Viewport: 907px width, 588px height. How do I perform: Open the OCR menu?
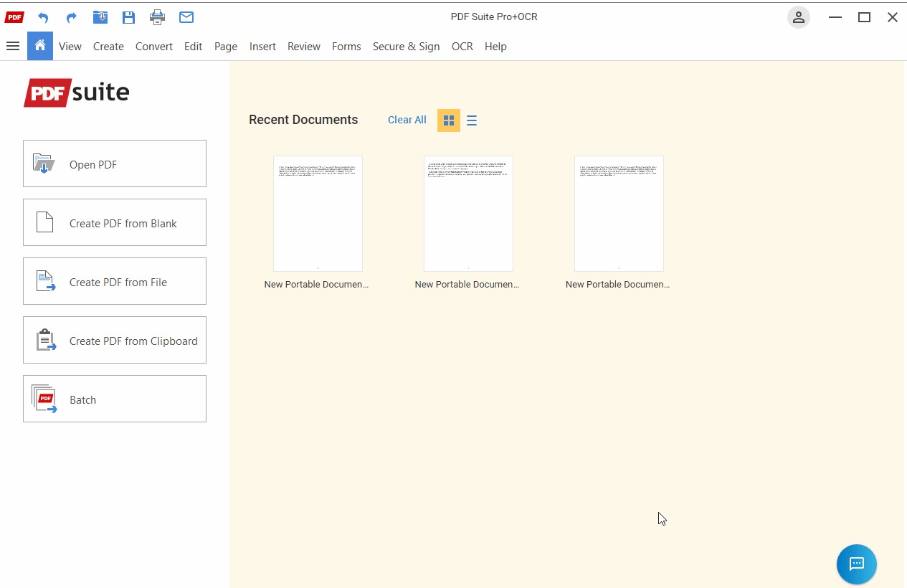click(x=462, y=47)
